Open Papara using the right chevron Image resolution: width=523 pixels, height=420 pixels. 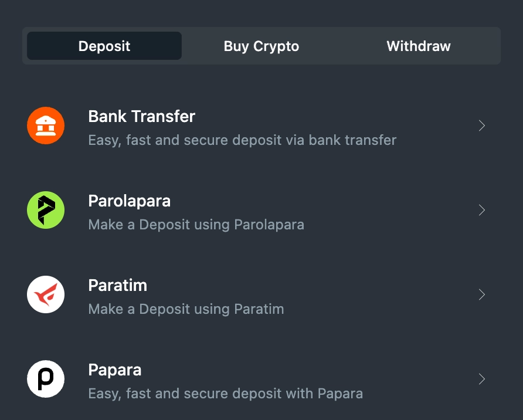click(x=481, y=378)
